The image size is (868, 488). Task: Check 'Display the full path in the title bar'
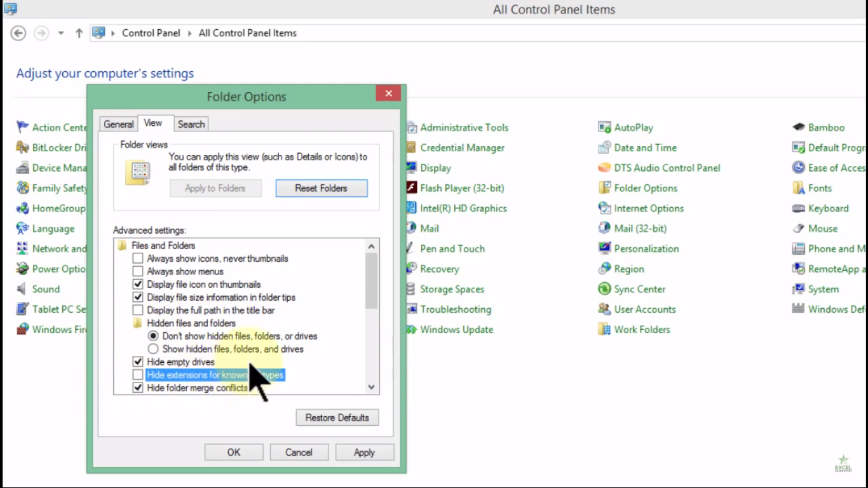(x=138, y=310)
